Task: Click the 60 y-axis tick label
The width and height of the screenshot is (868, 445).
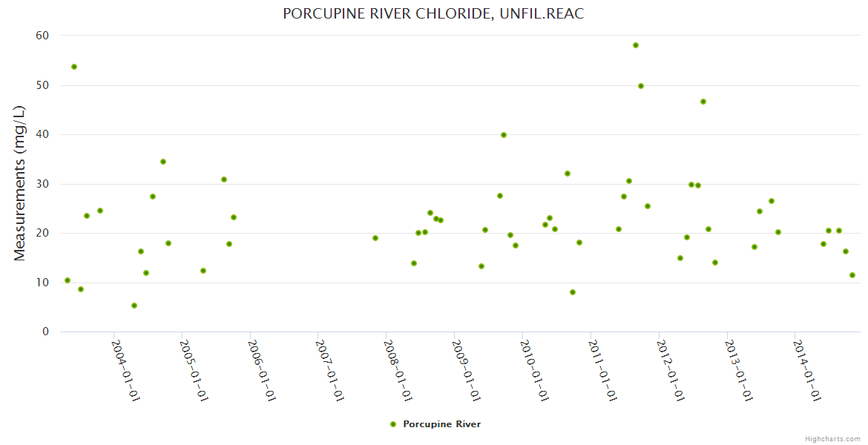Action: click(x=42, y=36)
